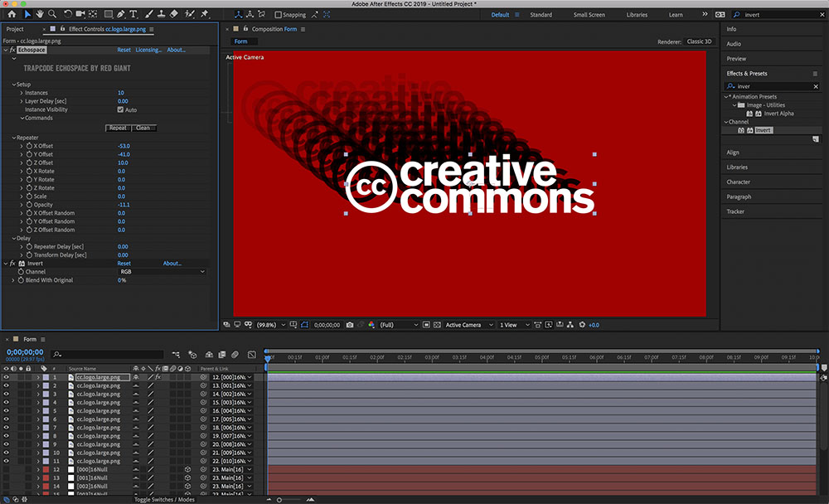The width and height of the screenshot is (829, 504).
Task: Select the Puppet Pin tool
Action: pos(205,14)
